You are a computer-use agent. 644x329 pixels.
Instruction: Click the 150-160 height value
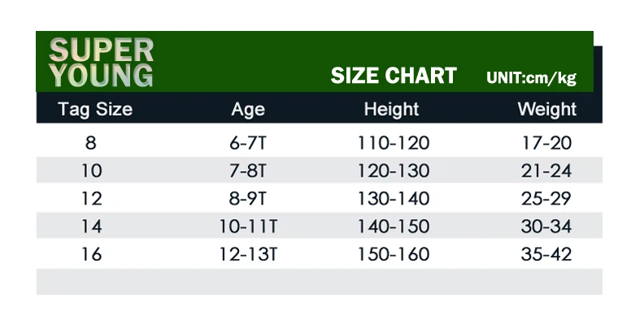[394, 254]
